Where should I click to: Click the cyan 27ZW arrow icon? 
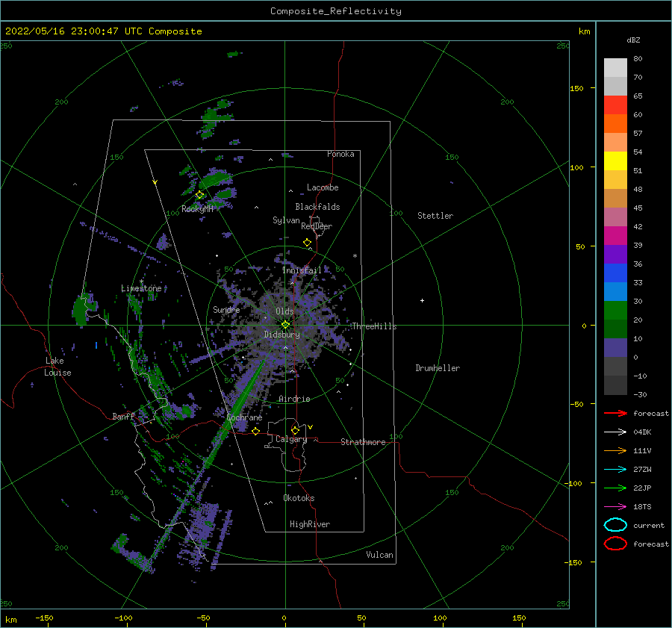[x=615, y=470]
